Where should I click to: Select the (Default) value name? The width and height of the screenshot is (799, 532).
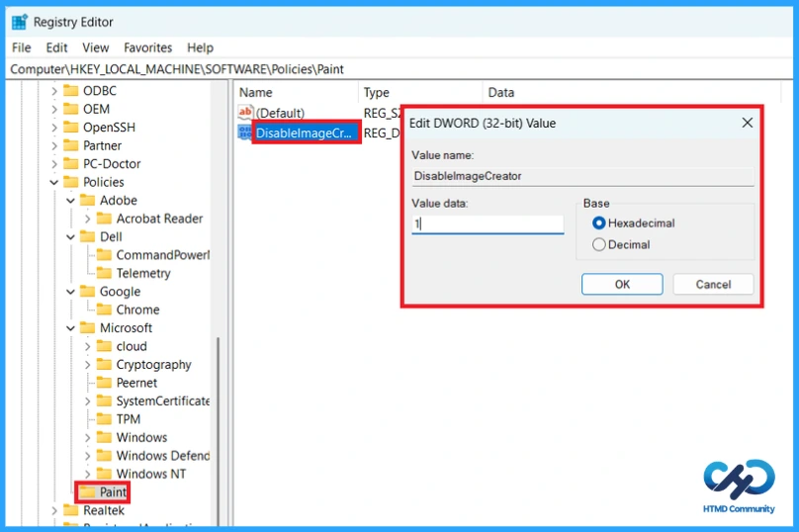[x=280, y=113]
